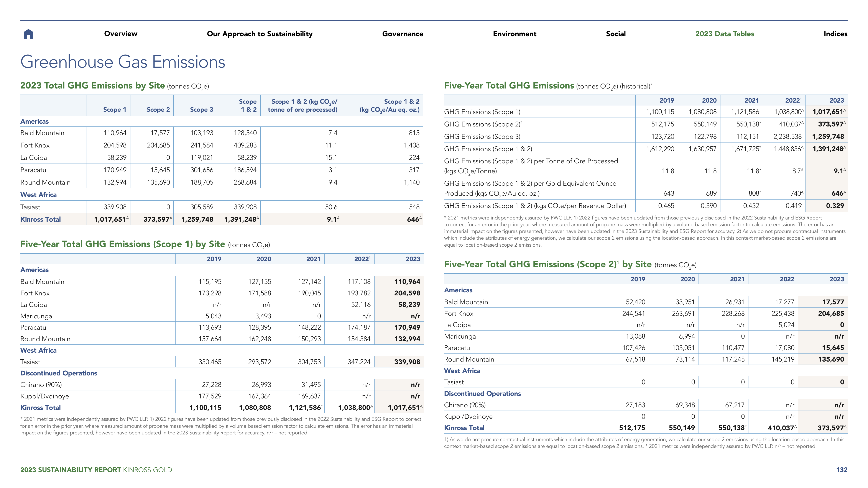868x488 pixels.
Task: Click the Scope 2 footnote about location-based approach
Action: pyautogui.click(x=644, y=443)
